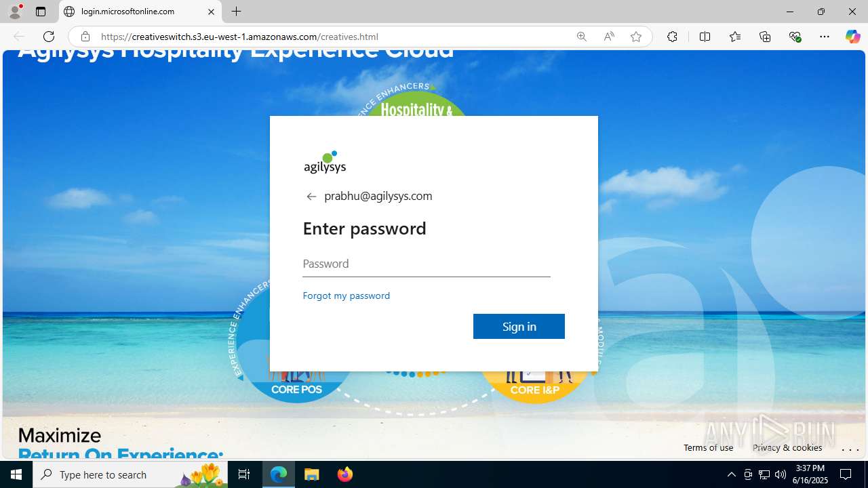Click the network icon in system tray
Image resolution: width=868 pixels, height=488 pixels.
(764, 474)
